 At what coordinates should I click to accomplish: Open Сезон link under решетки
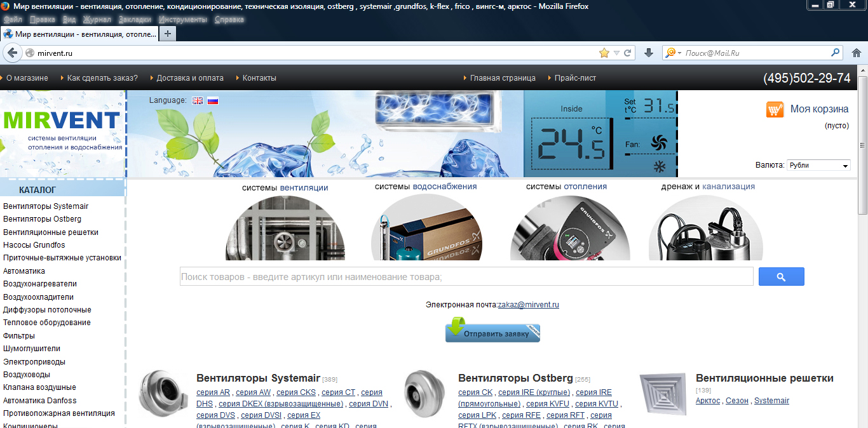[x=737, y=401]
